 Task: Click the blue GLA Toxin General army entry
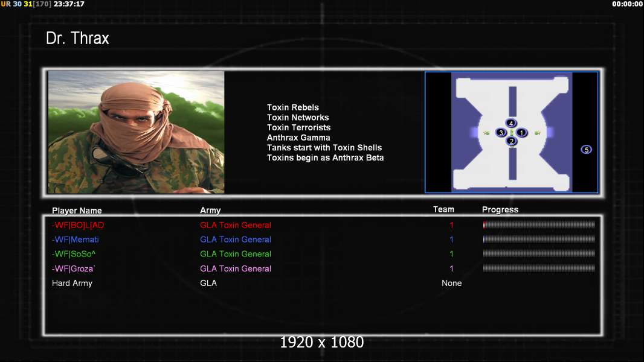[x=236, y=240]
